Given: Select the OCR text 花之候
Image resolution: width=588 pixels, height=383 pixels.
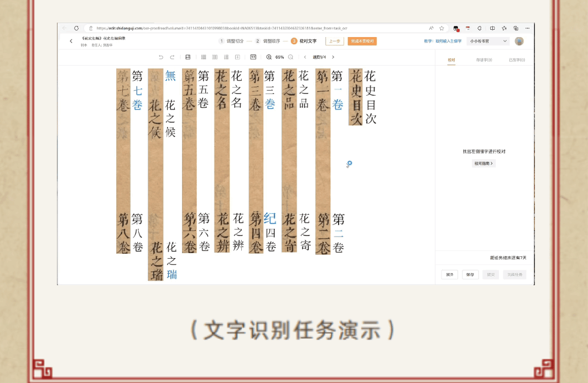Looking at the screenshot, I should [x=170, y=118].
